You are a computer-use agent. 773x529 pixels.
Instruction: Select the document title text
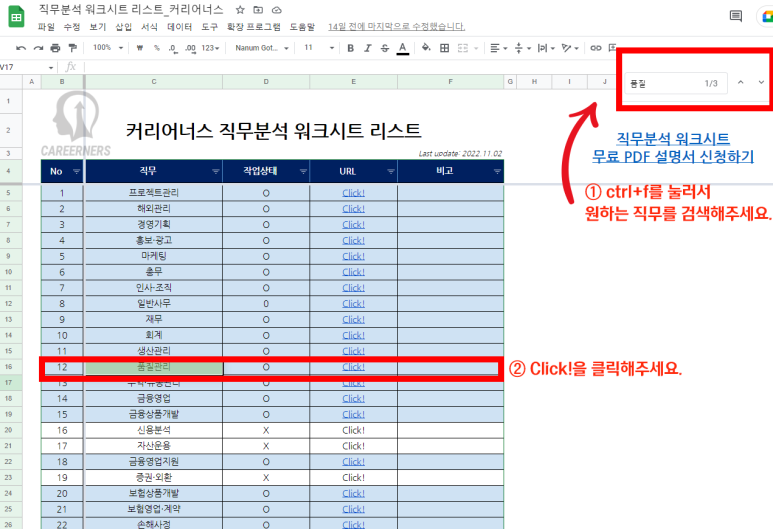click(x=131, y=9)
